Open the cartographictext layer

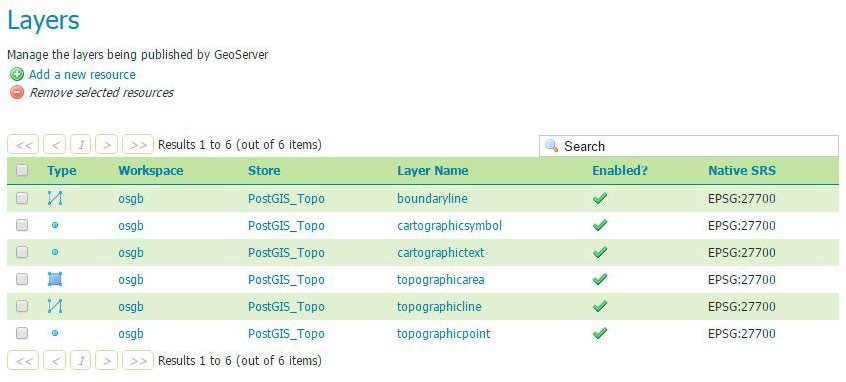coord(441,253)
